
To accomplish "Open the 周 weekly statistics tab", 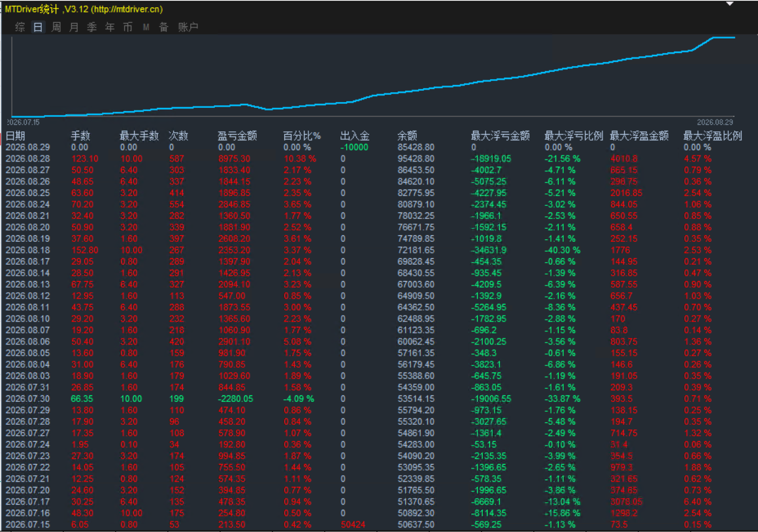I will pos(56,27).
